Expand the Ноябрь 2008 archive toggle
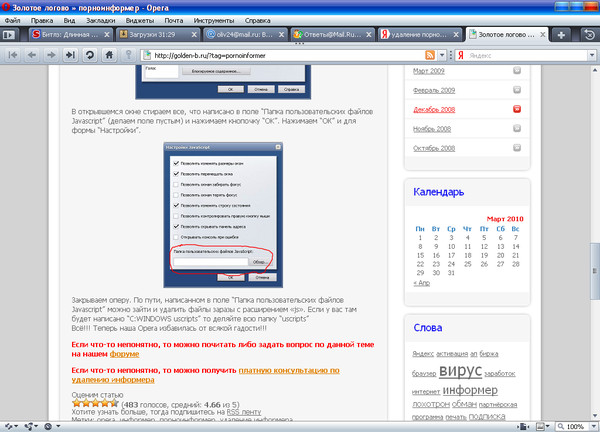The width and height of the screenshot is (600, 432). tap(517, 128)
